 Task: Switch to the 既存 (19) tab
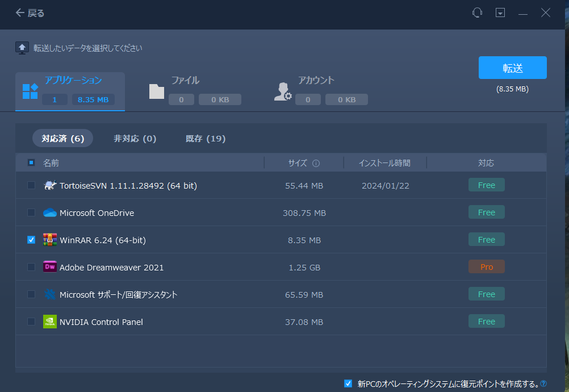coord(206,138)
